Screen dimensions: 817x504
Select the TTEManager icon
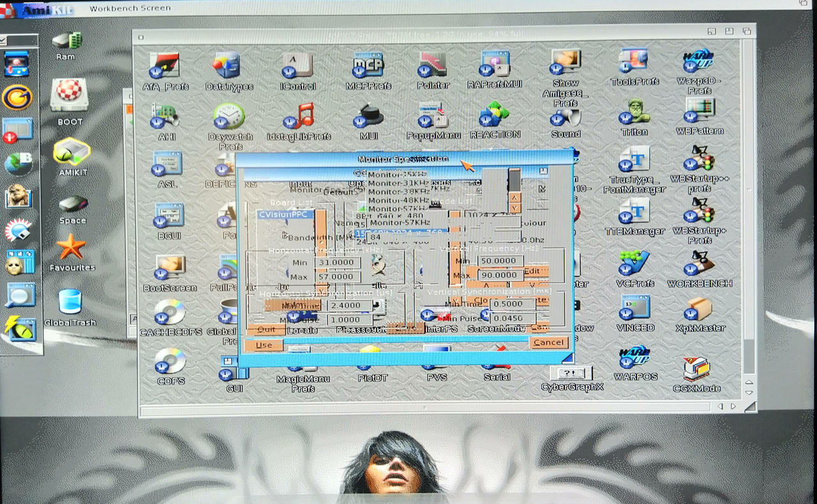(x=634, y=212)
